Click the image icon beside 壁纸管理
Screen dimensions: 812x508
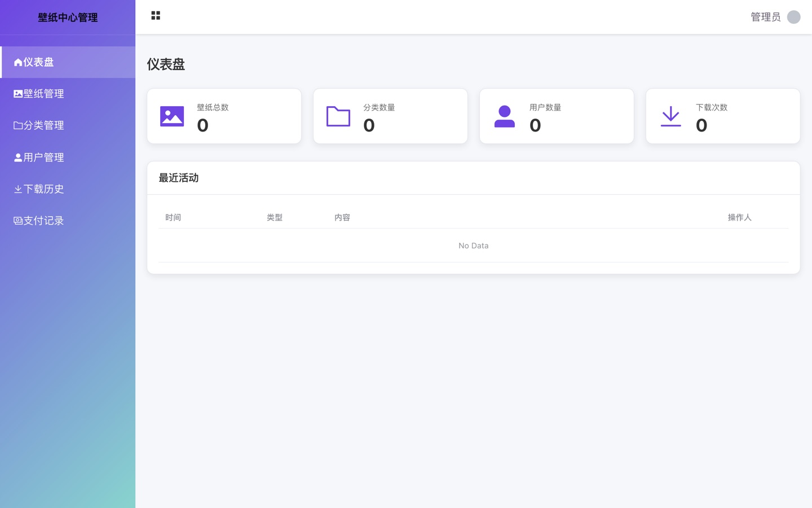pyautogui.click(x=18, y=94)
